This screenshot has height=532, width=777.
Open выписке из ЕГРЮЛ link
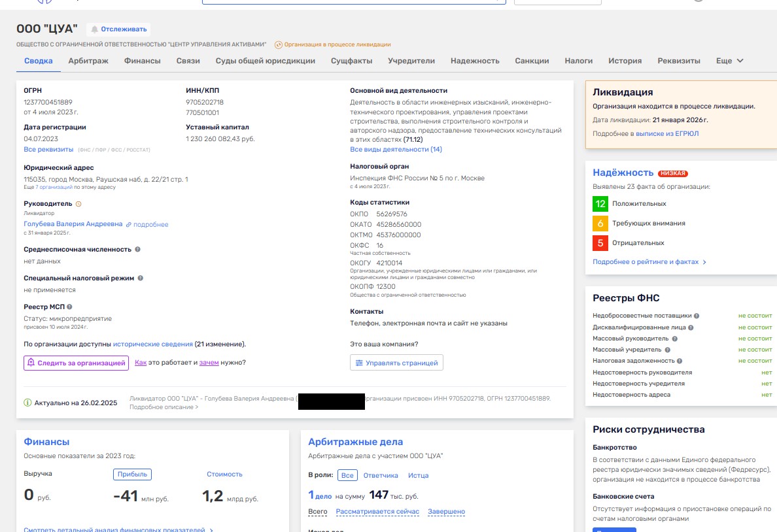pyautogui.click(x=667, y=134)
